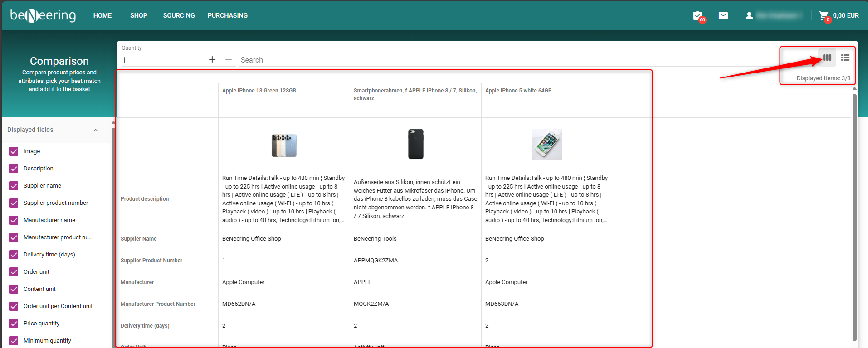The width and height of the screenshot is (868, 348).
Task: Toggle the Price quantity checkbox
Action: (x=14, y=324)
